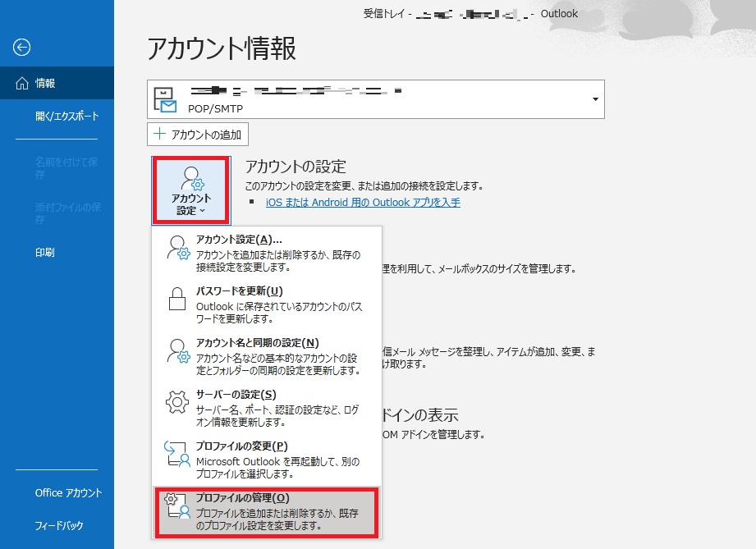756x549 pixels.
Task: Open the 情報 tab in sidebar
Action: click(x=57, y=83)
